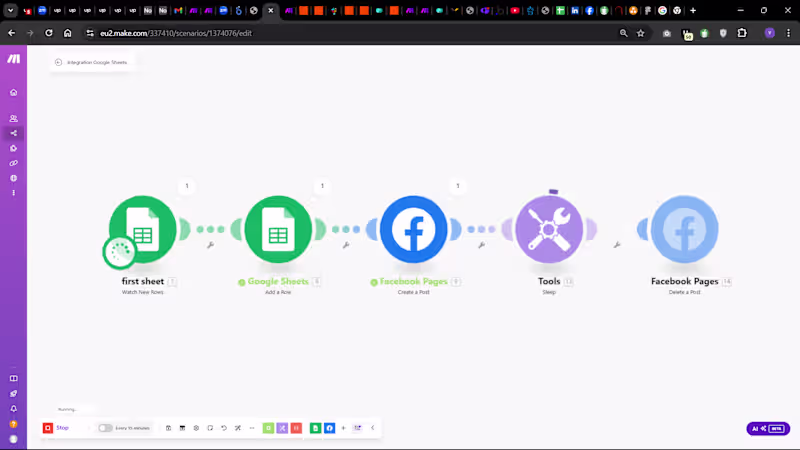Open the Notifications bell icon in sidebar
This screenshot has width=800, height=450.
coord(13,409)
